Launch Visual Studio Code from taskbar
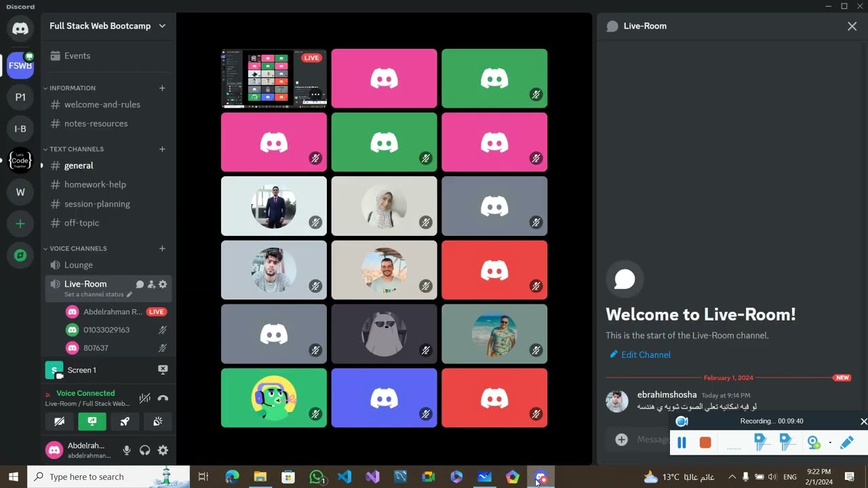This screenshot has width=868, height=488. (344, 477)
